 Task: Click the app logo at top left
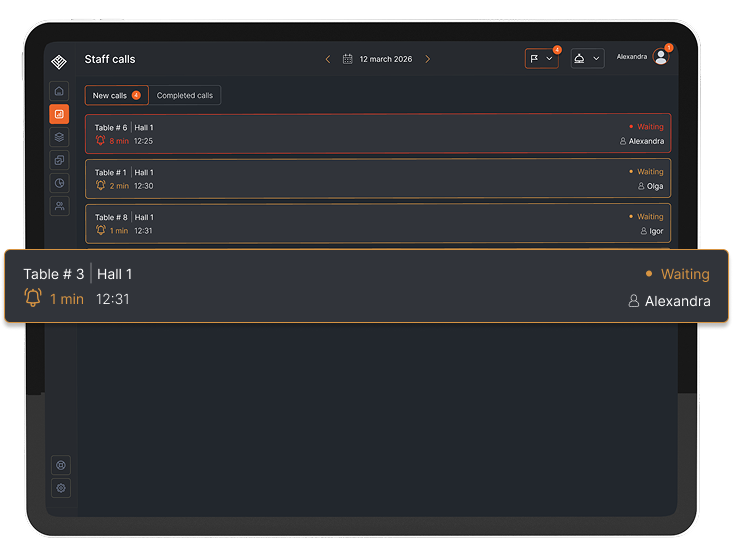click(x=59, y=61)
